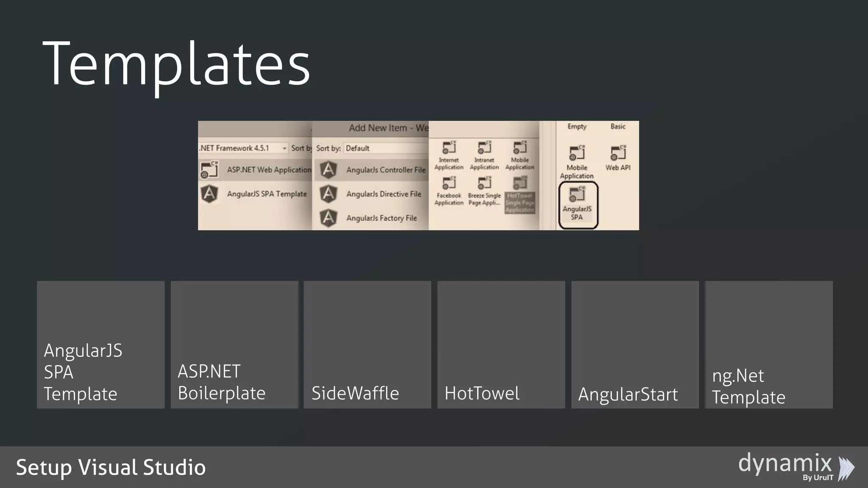Select the AngularJs Factory File row text

click(x=381, y=218)
